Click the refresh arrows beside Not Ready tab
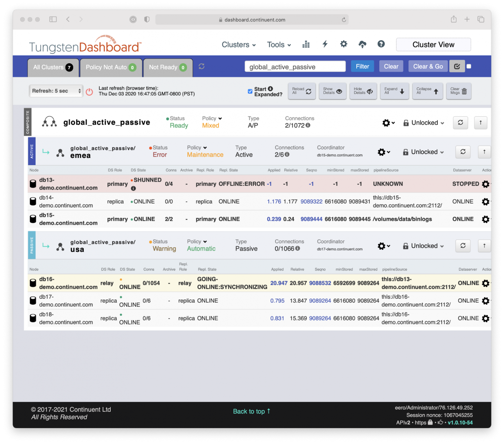Screen dimensions: 504x444 tap(201, 66)
